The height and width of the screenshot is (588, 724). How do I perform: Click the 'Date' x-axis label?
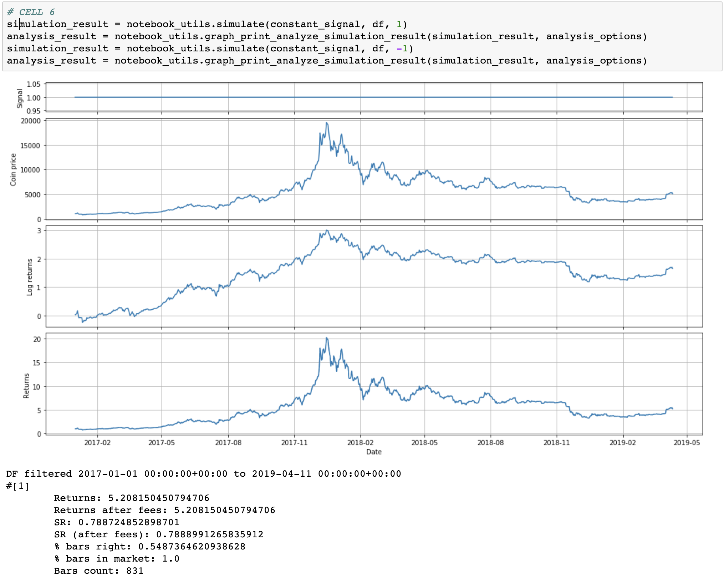(x=374, y=452)
